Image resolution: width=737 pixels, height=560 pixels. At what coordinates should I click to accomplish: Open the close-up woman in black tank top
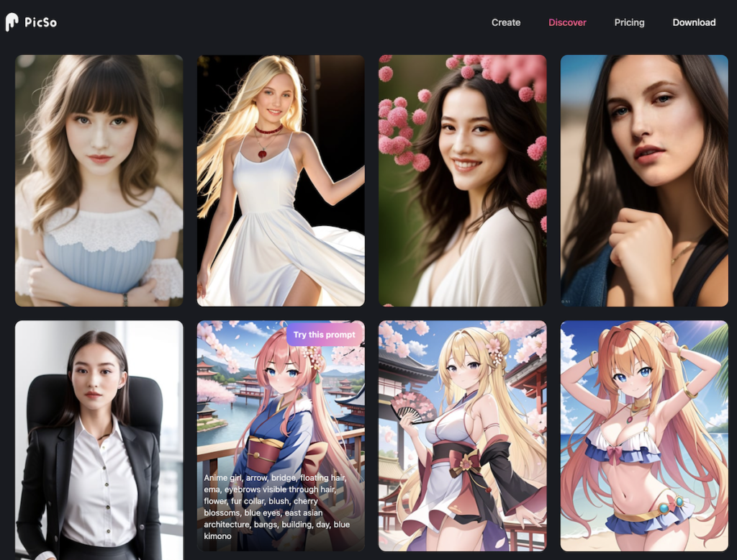click(644, 181)
